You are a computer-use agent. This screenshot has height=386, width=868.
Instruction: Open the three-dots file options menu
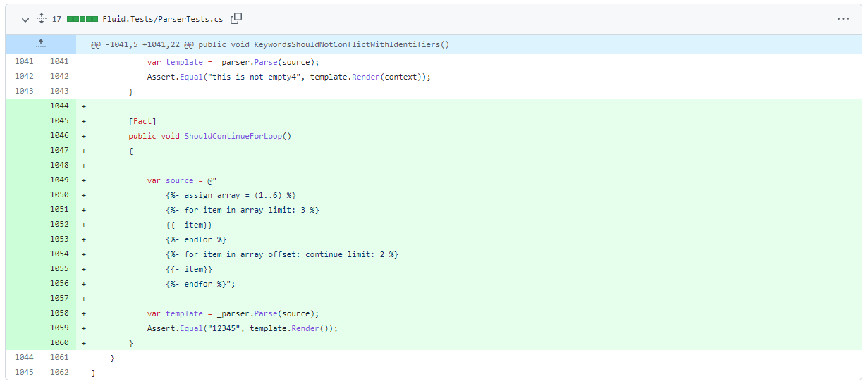pyautogui.click(x=843, y=19)
